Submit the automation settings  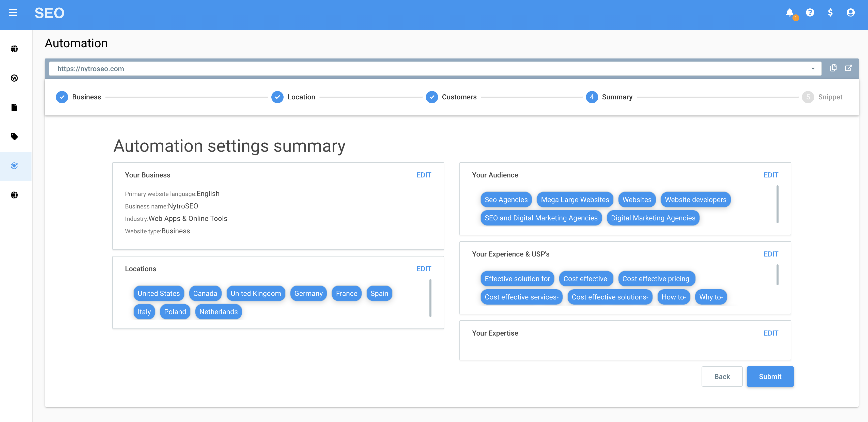coord(770,376)
